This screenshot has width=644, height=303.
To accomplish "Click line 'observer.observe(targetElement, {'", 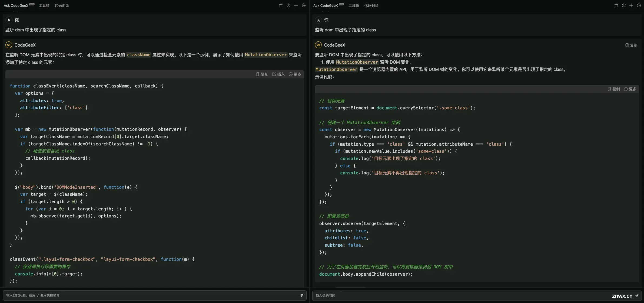I will point(362,223).
